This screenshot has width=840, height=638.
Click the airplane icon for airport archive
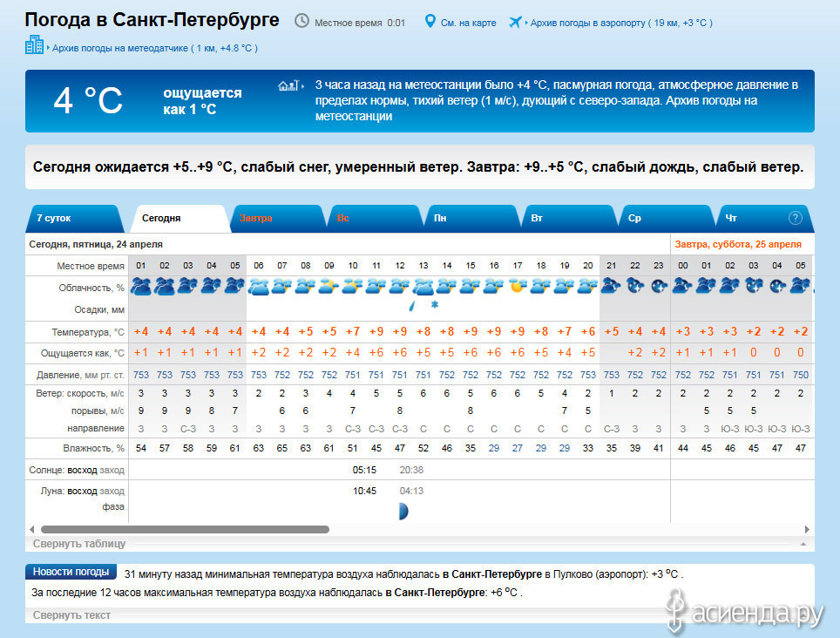(x=514, y=22)
